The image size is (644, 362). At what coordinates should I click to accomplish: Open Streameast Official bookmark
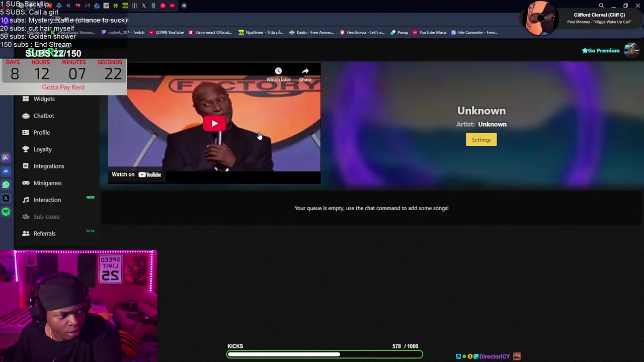pos(210,33)
